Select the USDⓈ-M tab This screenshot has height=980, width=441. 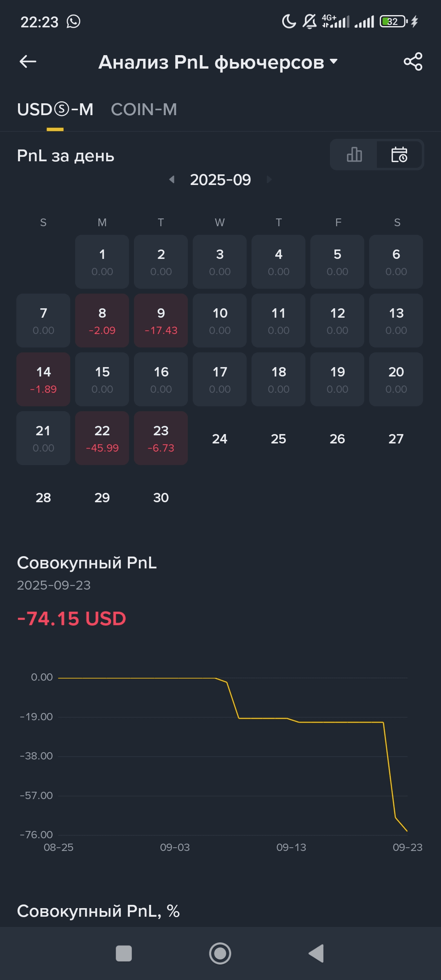pos(55,109)
